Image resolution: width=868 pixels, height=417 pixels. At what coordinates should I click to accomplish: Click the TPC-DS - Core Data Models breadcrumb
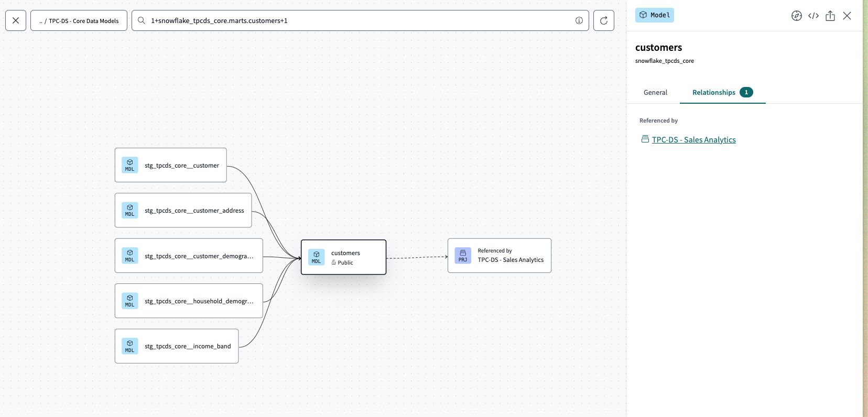point(79,21)
